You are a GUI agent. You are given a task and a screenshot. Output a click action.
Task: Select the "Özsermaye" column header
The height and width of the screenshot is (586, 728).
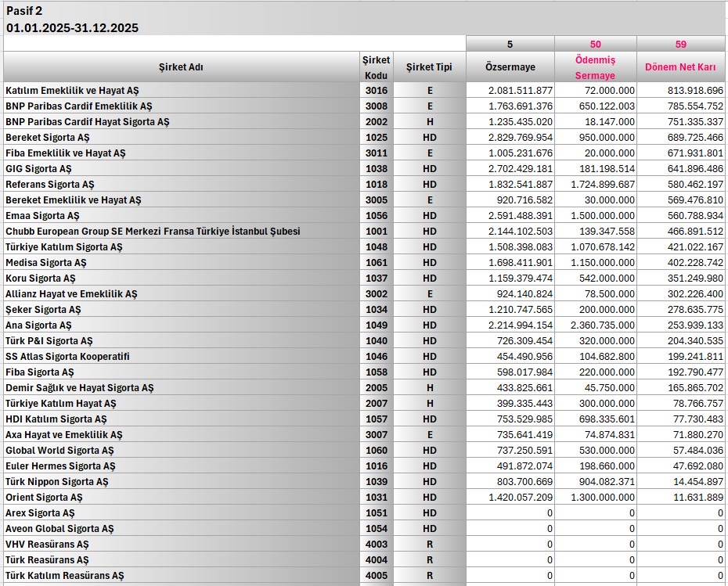(510, 67)
